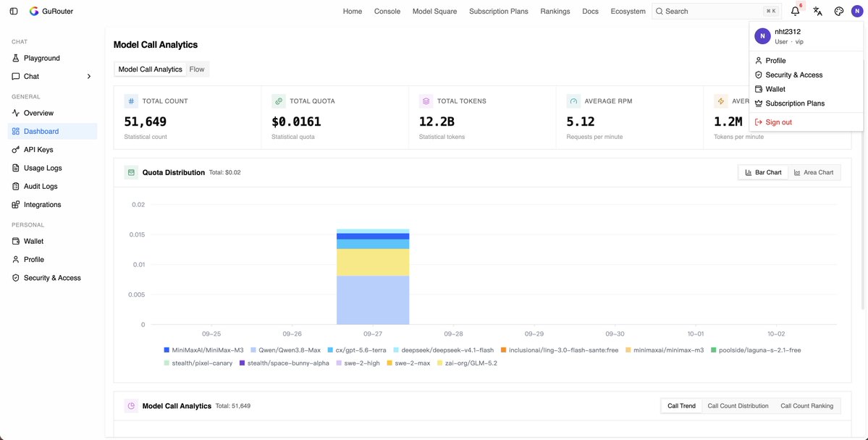Click the Quota Distribution card icon

[x=131, y=173]
